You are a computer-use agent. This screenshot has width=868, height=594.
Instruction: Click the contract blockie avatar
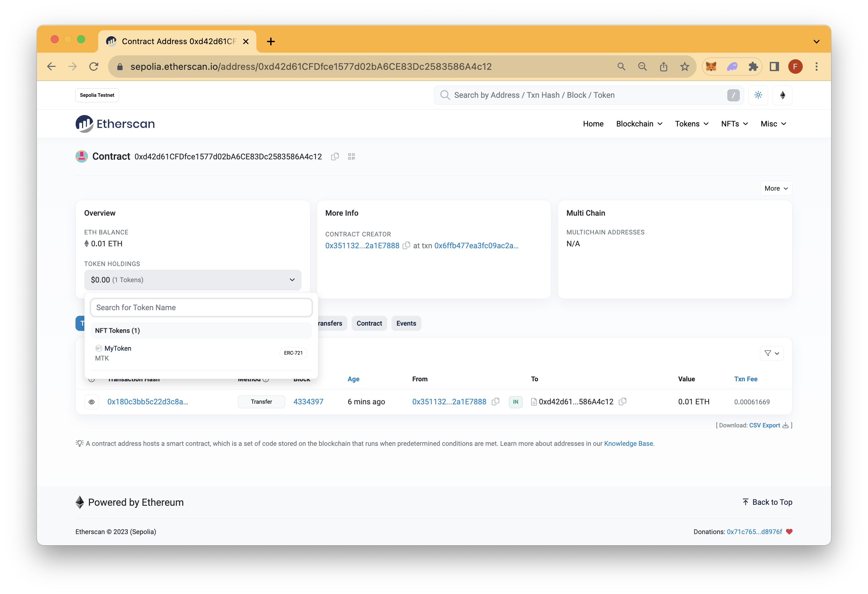(81, 156)
